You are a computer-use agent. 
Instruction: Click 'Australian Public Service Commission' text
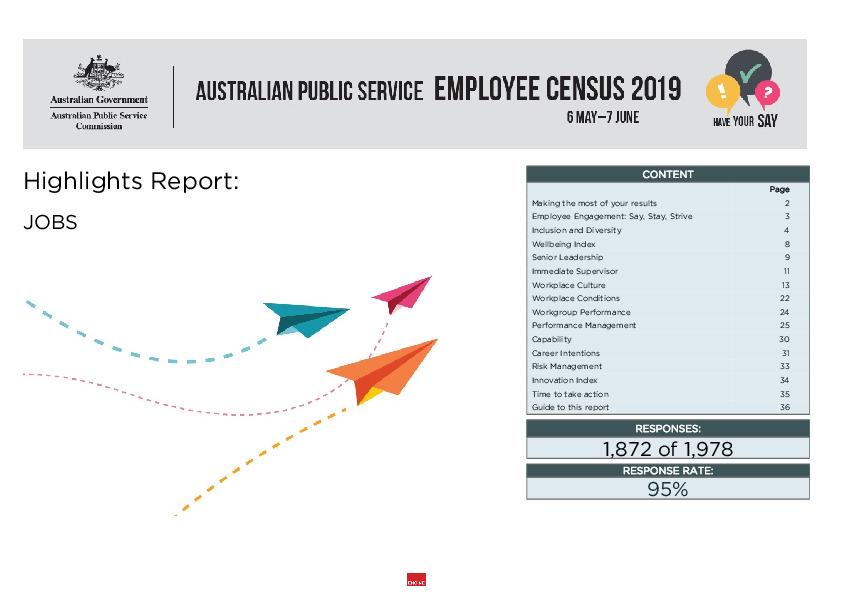tap(99, 121)
